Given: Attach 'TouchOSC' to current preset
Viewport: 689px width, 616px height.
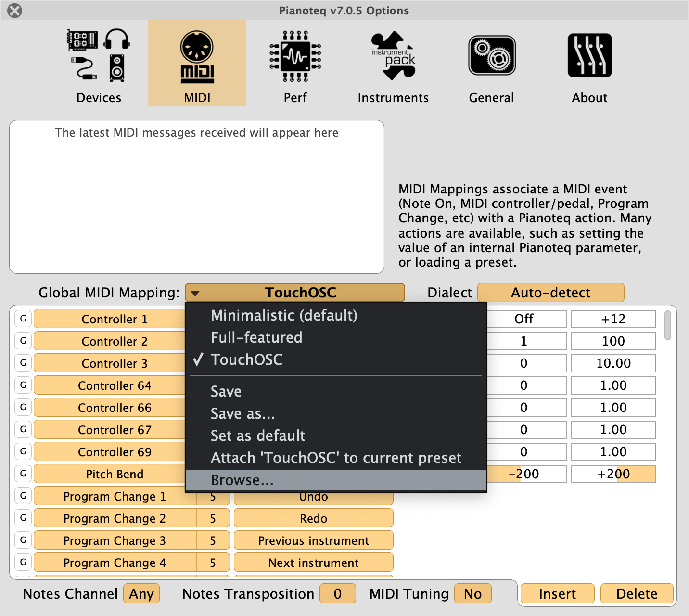Looking at the screenshot, I should point(336,458).
